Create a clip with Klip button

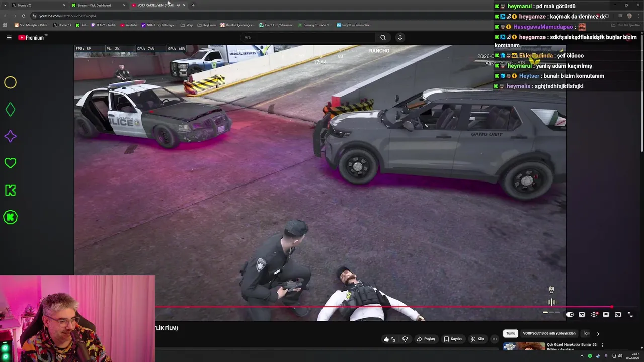click(x=477, y=339)
